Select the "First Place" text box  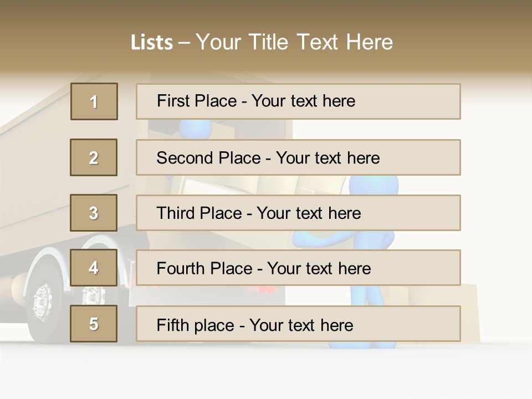coord(298,101)
